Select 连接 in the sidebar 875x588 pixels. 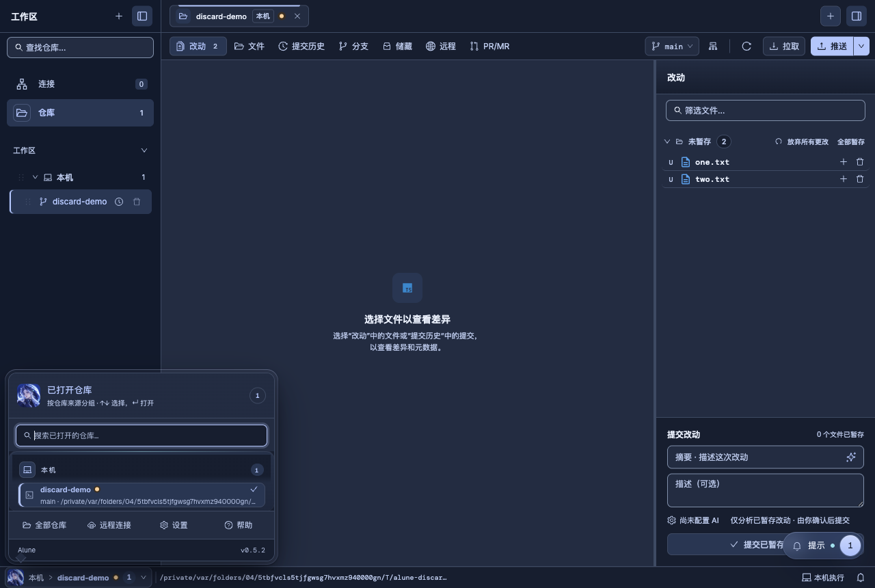coord(80,84)
